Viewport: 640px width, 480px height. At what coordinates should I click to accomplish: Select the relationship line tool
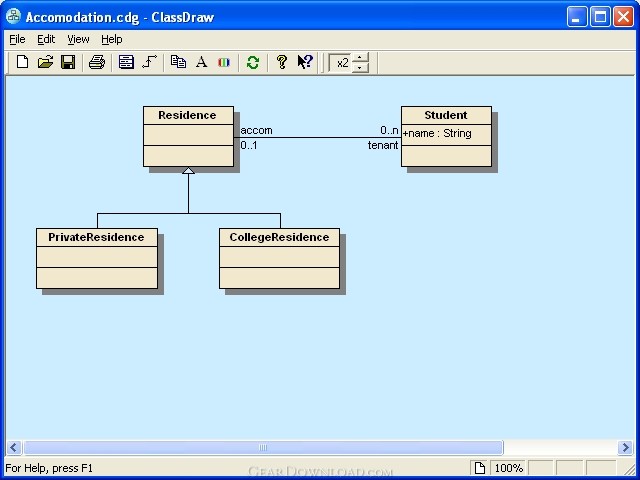pos(149,62)
